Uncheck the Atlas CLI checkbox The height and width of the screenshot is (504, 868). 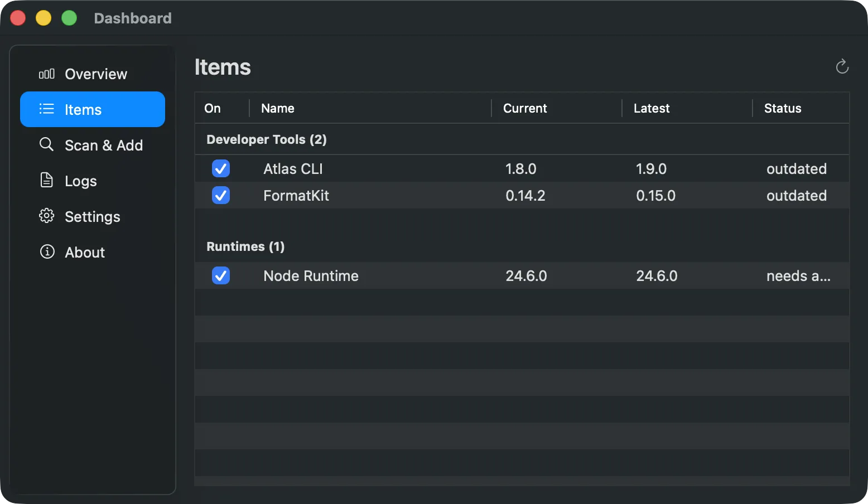(x=221, y=168)
